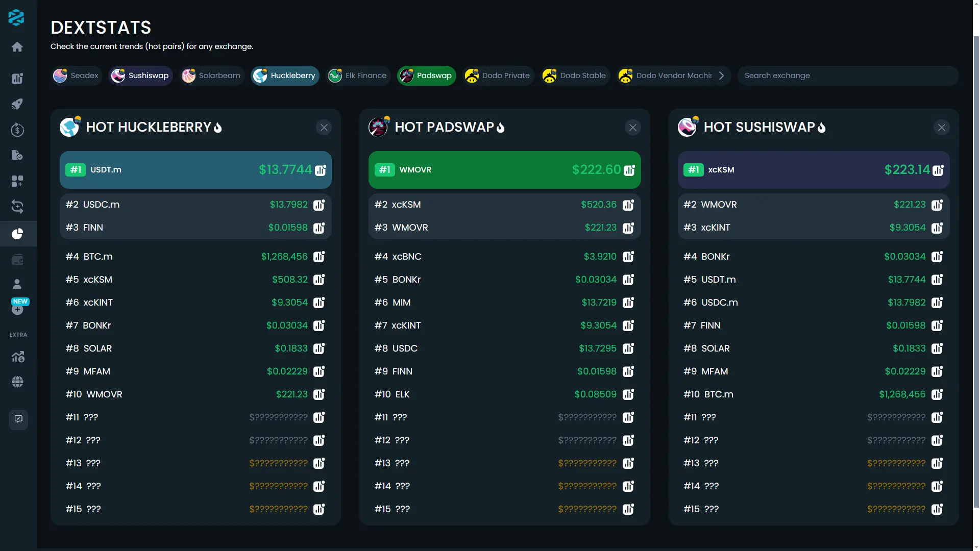Open chart icon for Sushiswap xcKSM #1
This screenshot has width=980, height=551.
938,170
